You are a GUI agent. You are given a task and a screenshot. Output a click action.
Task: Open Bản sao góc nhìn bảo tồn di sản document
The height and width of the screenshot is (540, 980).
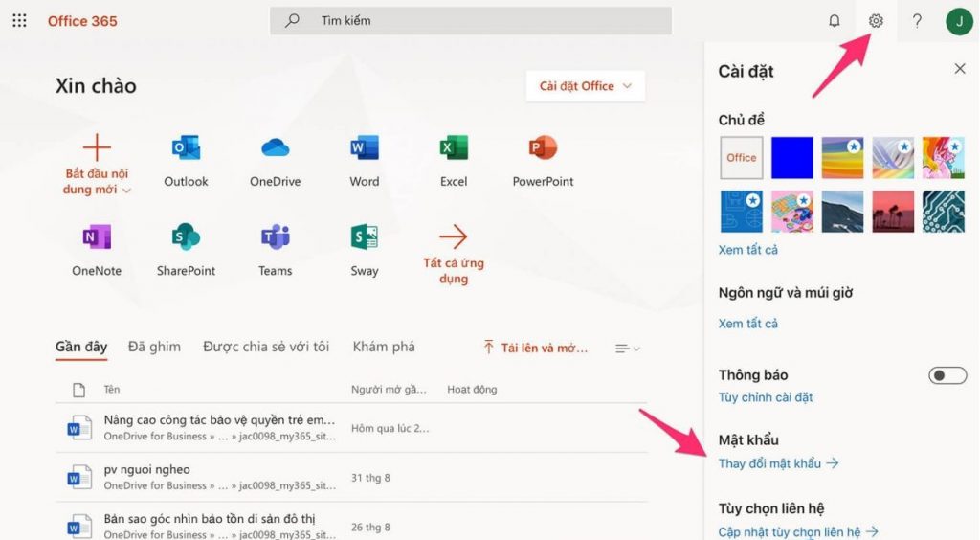pos(210,519)
